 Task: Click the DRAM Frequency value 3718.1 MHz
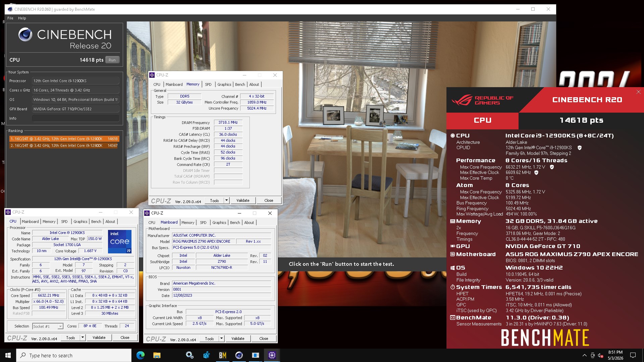(x=228, y=123)
